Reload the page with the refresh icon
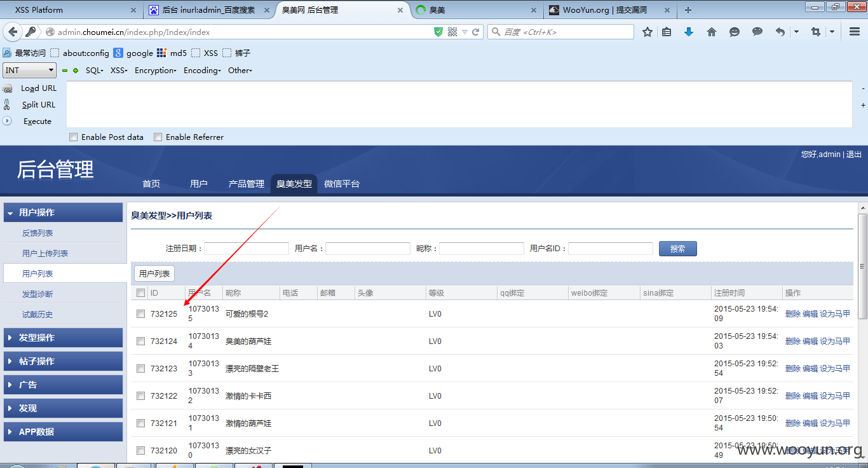This screenshot has height=468, width=868. point(476,32)
